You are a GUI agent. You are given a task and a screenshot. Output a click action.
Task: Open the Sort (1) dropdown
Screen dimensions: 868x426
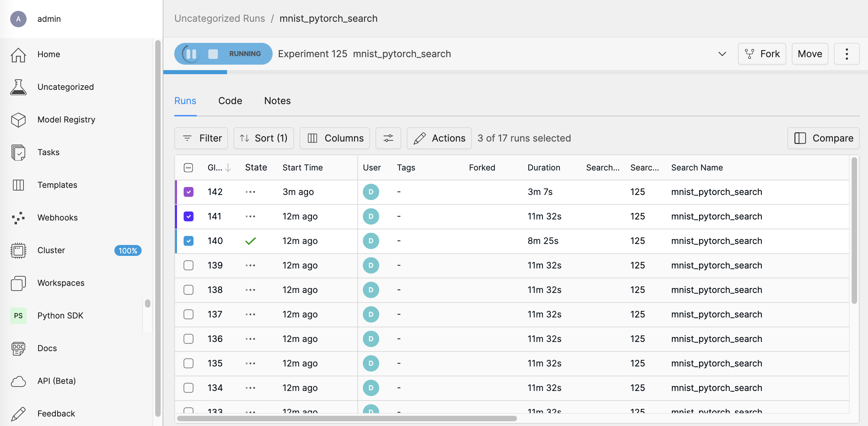click(x=264, y=138)
